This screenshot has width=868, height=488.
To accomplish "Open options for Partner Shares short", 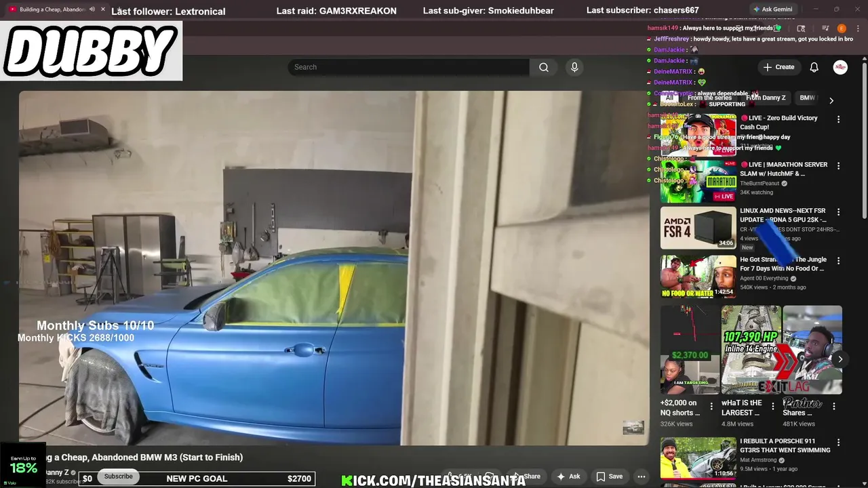I will (834, 406).
